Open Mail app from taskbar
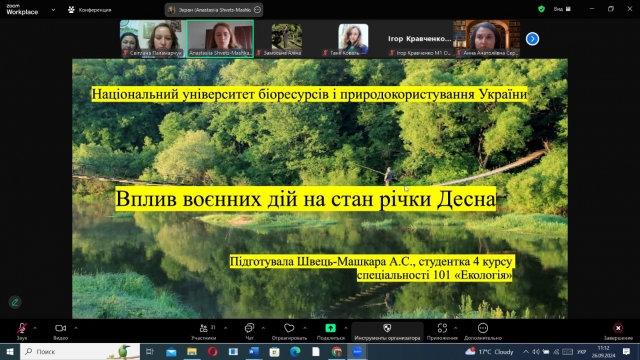640x360 pixels. (171, 351)
